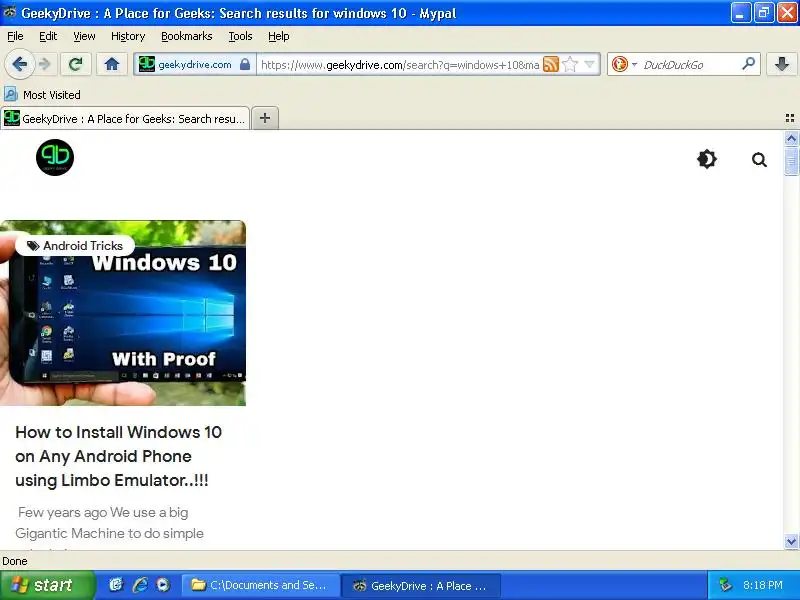This screenshot has height=600, width=800.
Task: Click the search magnifier in DuckDuckGo box
Action: pos(748,64)
